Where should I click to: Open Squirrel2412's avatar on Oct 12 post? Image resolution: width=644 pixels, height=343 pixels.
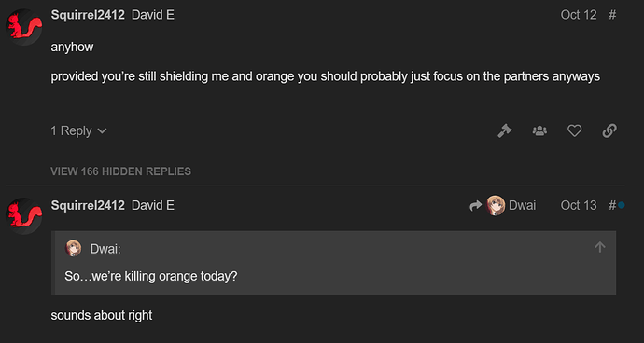pos(24,27)
